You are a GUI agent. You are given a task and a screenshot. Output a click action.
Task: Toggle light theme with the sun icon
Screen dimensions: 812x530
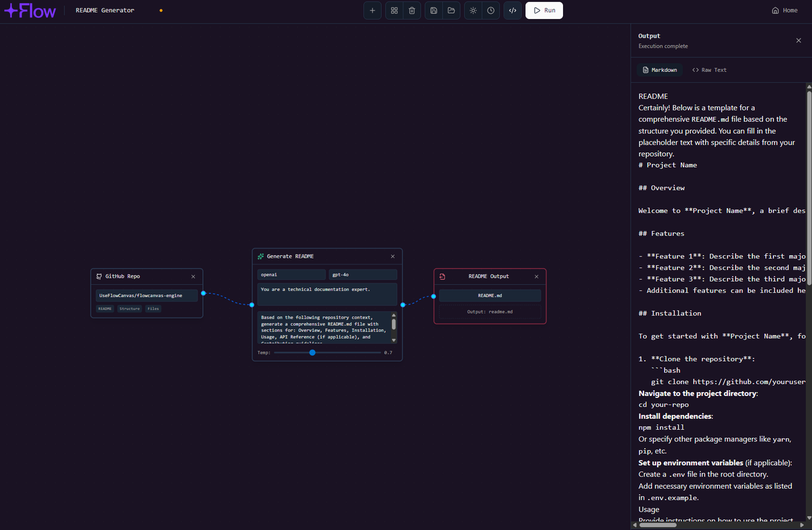473,10
